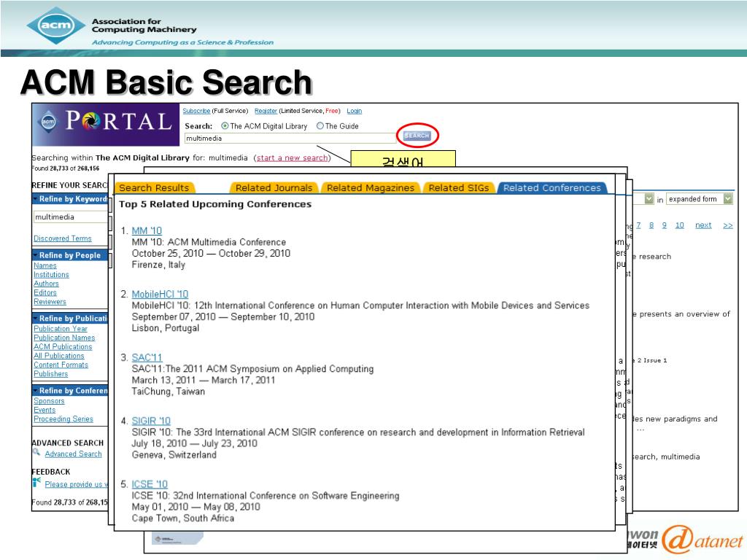
Task: Click the ACM Portal logo banner
Action: tap(106, 124)
